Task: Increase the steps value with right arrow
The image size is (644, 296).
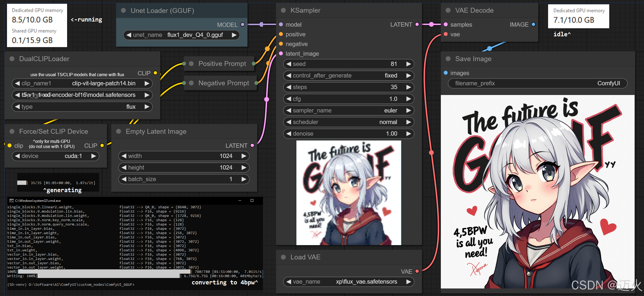Action: [408, 87]
